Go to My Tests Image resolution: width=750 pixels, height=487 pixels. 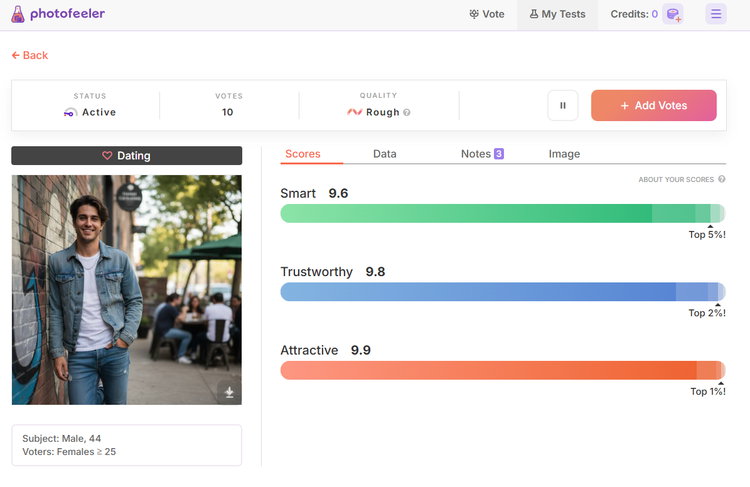(x=557, y=14)
